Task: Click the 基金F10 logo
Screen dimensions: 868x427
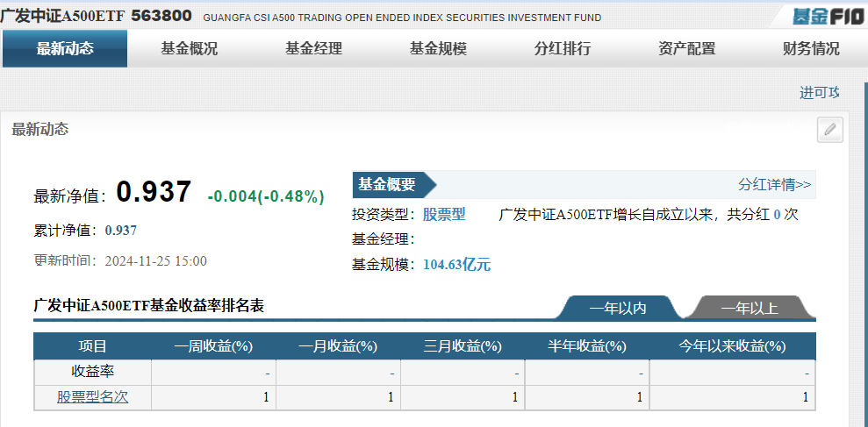Action: pos(828,16)
